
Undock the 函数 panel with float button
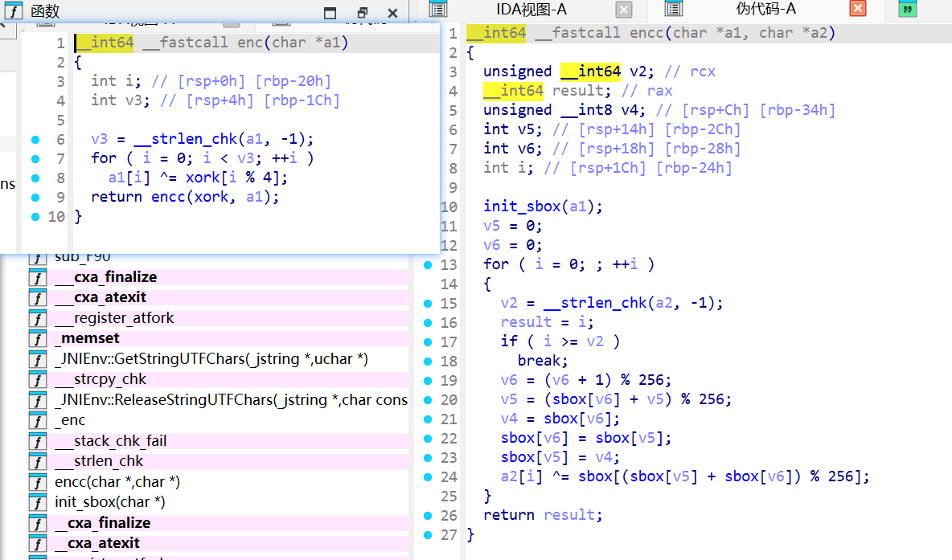(362, 13)
